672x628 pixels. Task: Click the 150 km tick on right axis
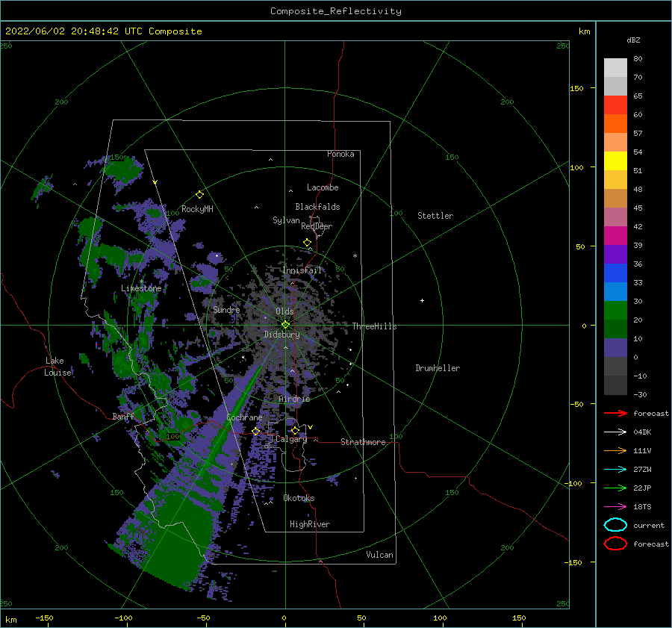click(576, 88)
